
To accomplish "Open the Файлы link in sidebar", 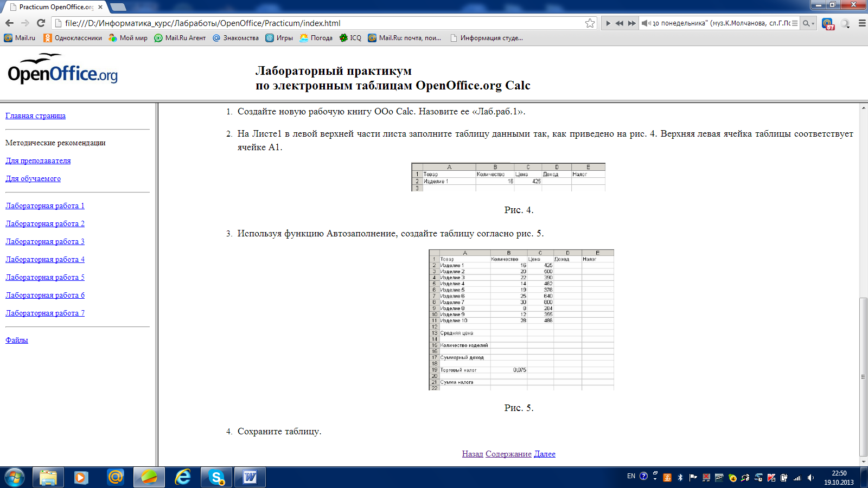I will (x=17, y=340).
